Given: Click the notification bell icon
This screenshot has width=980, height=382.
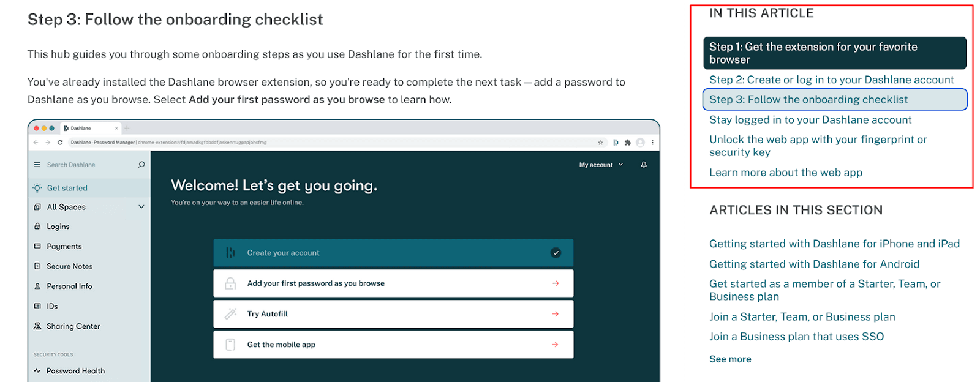Looking at the screenshot, I should tap(644, 165).
